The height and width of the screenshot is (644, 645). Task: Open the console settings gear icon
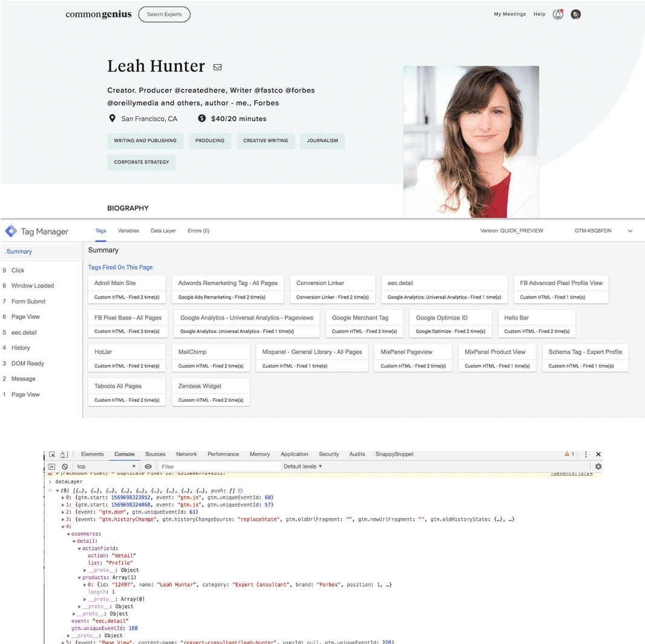coord(598,467)
